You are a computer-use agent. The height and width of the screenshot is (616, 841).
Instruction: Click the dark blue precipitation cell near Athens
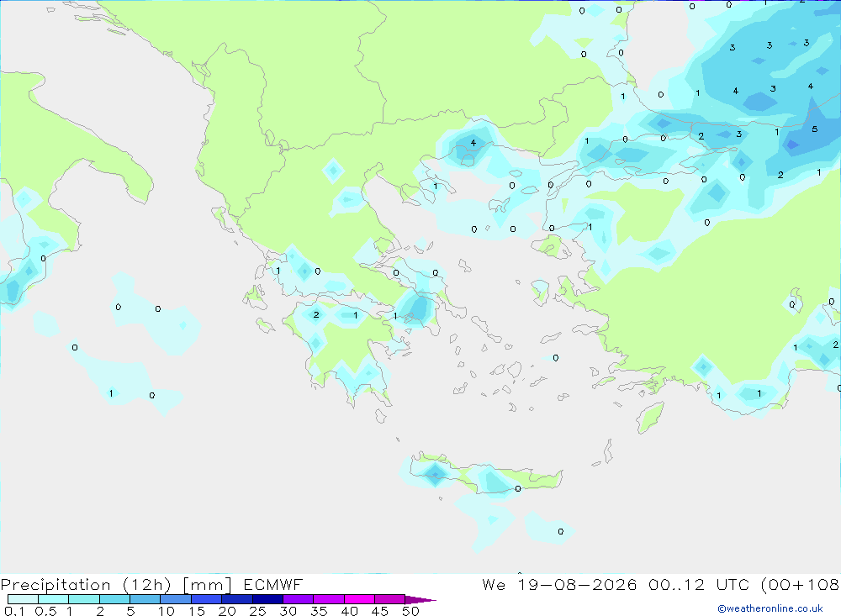[x=419, y=308]
